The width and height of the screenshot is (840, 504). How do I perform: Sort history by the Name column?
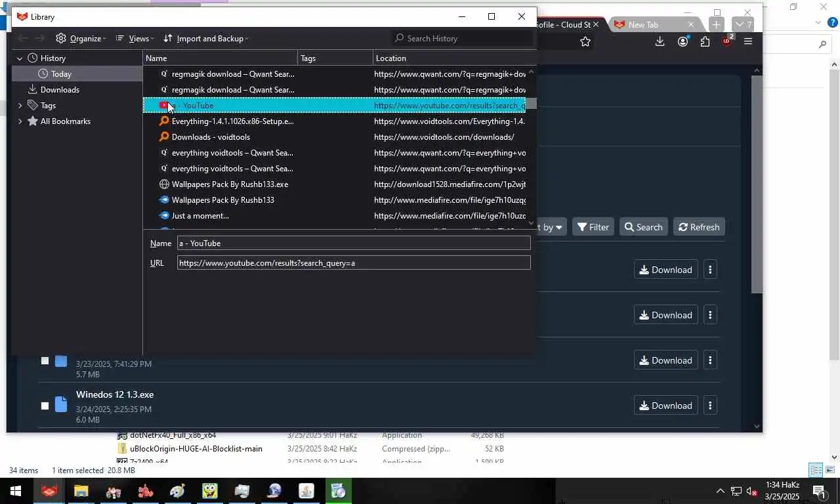click(220, 58)
